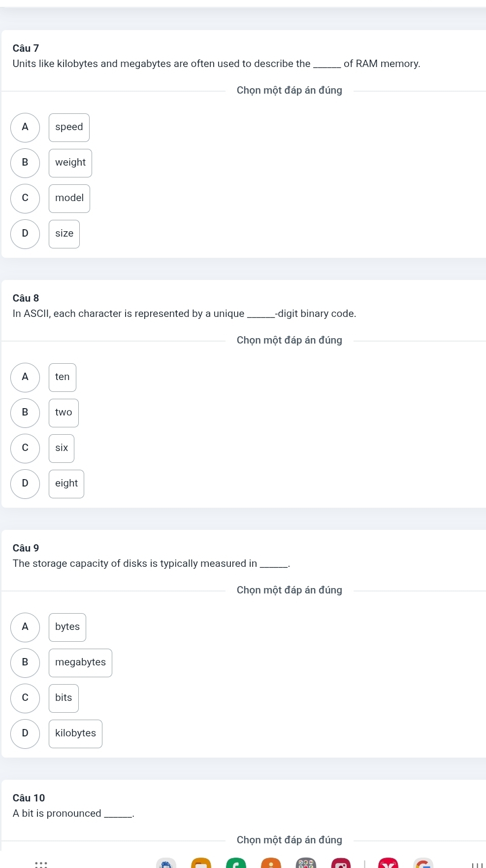This screenshot has width=486, height=868.
Task: Choose answer D 'size' circle
Action: [25, 234]
